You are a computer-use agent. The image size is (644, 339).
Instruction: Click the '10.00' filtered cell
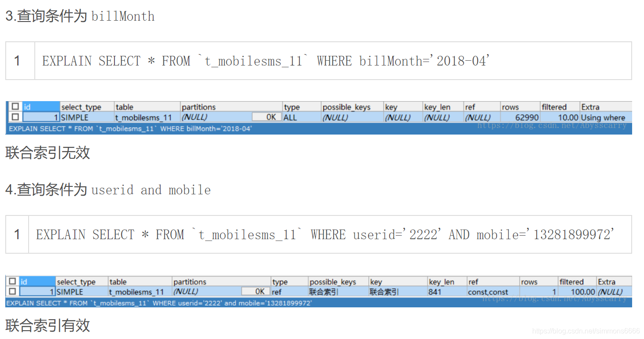560,117
